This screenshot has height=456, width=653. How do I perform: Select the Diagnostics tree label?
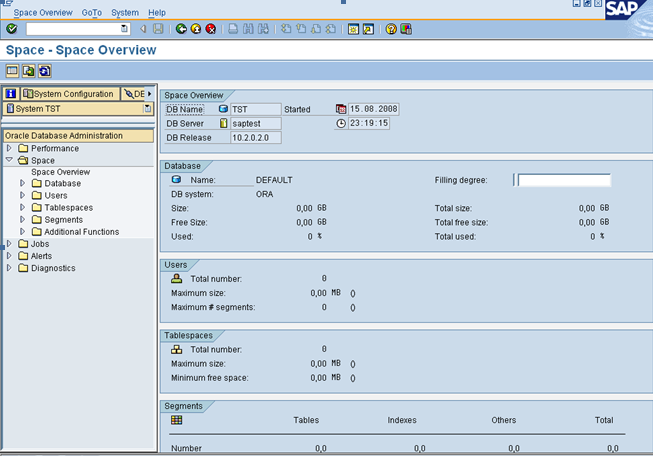tap(53, 268)
